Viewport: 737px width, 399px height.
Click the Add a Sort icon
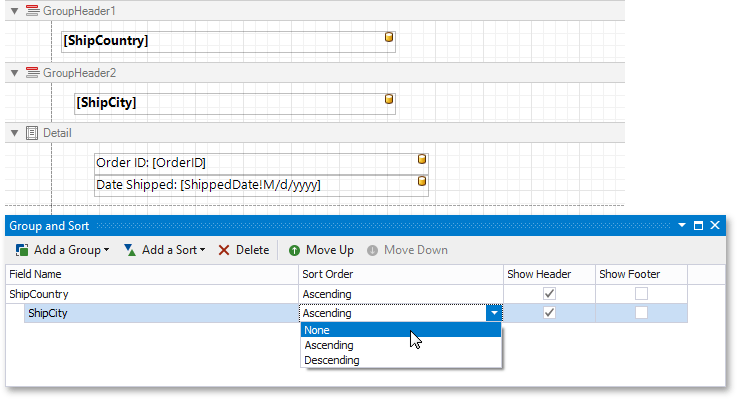pyautogui.click(x=130, y=250)
